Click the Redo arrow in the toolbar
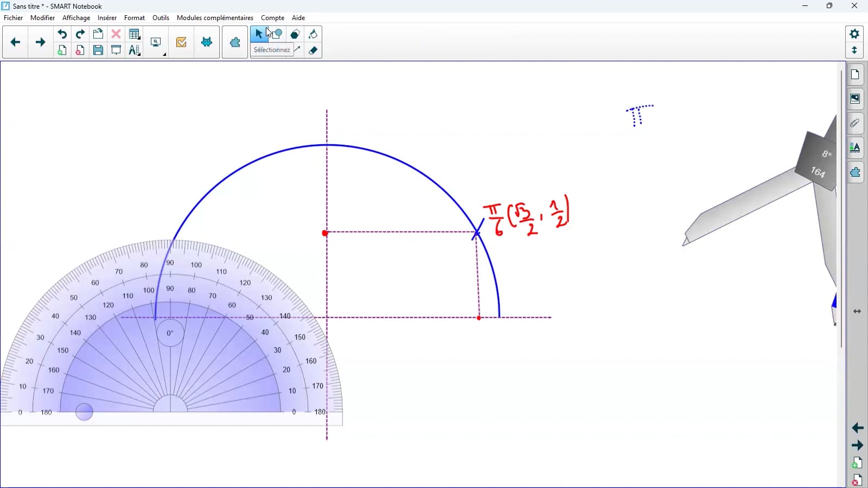 click(80, 34)
